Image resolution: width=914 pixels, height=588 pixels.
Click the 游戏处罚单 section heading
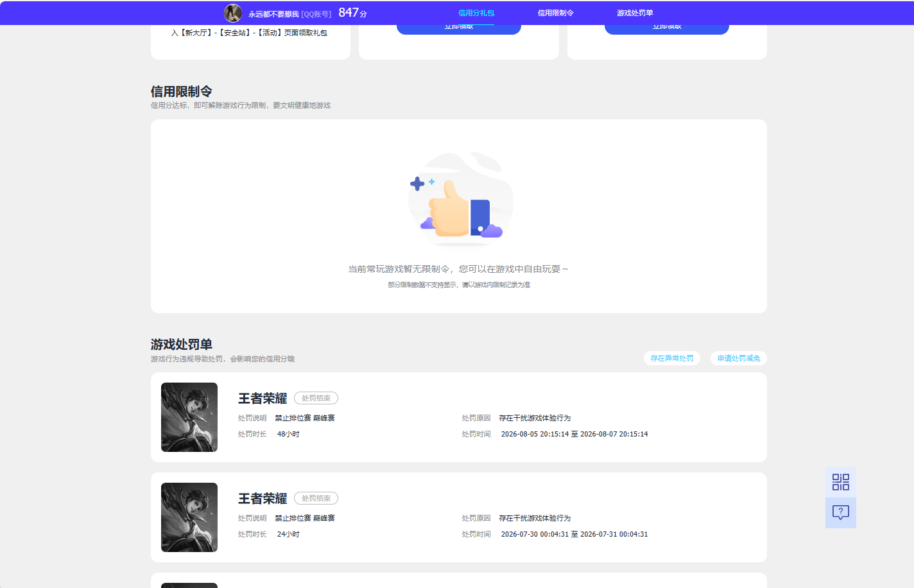pyautogui.click(x=182, y=345)
